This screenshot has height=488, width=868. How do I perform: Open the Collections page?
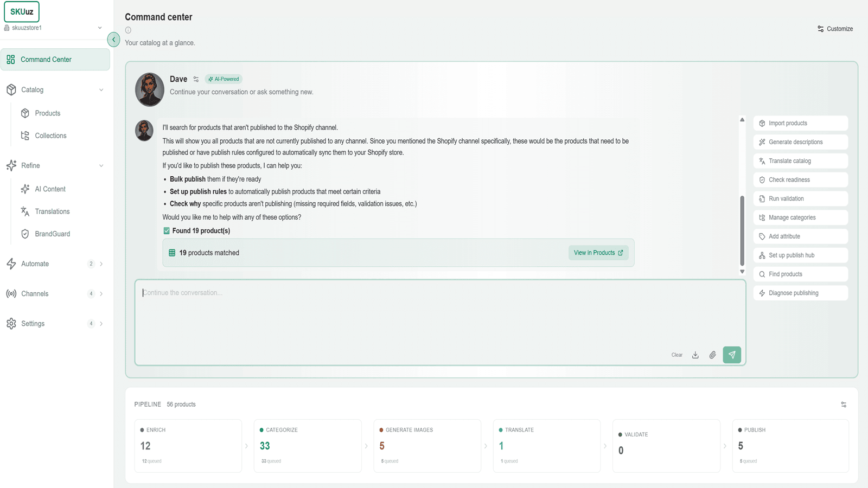[50, 136]
